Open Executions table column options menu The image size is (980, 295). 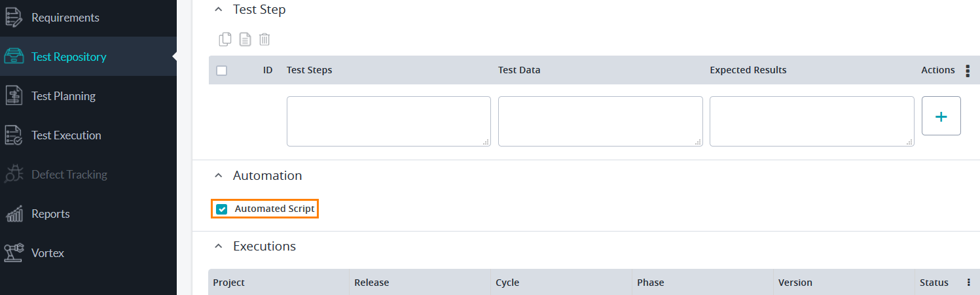(x=968, y=283)
